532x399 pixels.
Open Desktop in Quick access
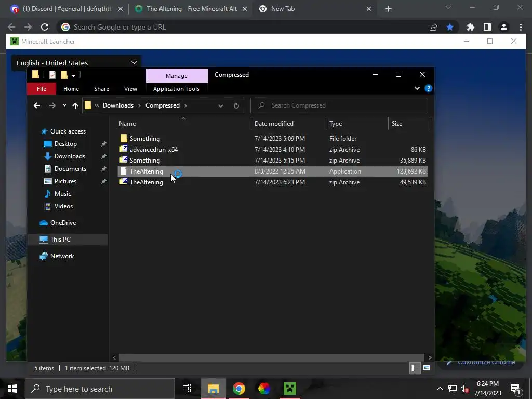tap(65, 144)
